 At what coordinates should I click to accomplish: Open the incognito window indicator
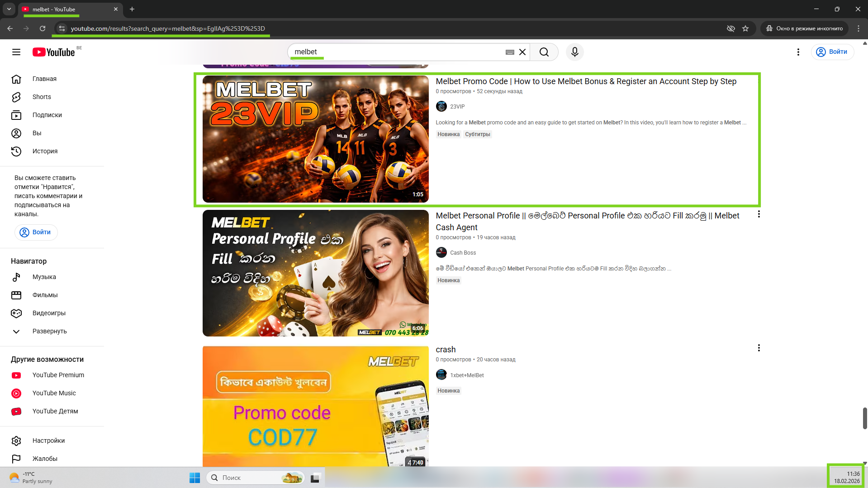804,28
